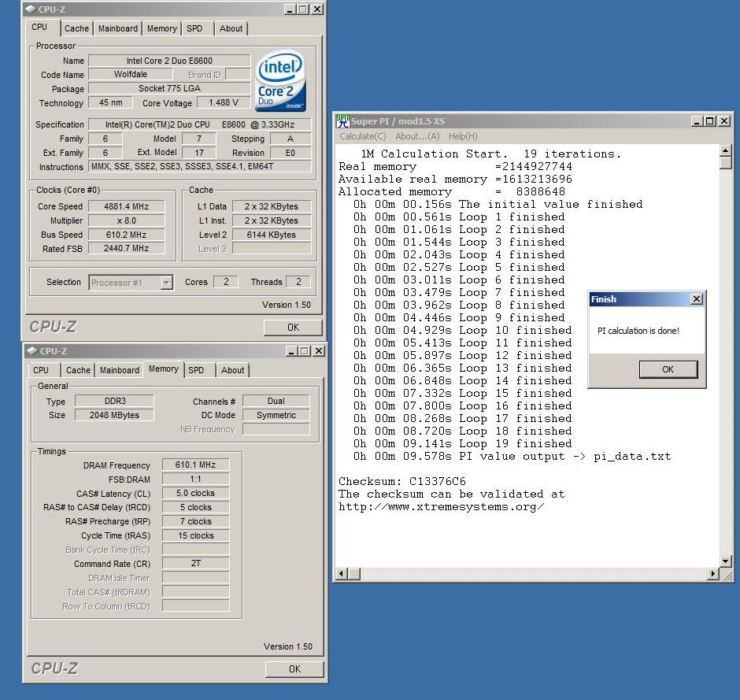The image size is (740, 700).
Task: Click the 'Checksum: C13376C6' line
Action: click(x=402, y=481)
